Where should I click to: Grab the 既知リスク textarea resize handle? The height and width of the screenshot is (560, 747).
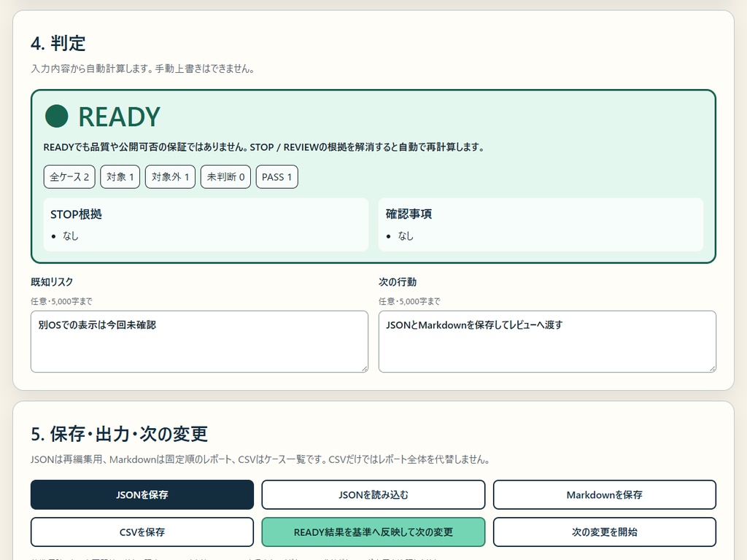(365, 368)
